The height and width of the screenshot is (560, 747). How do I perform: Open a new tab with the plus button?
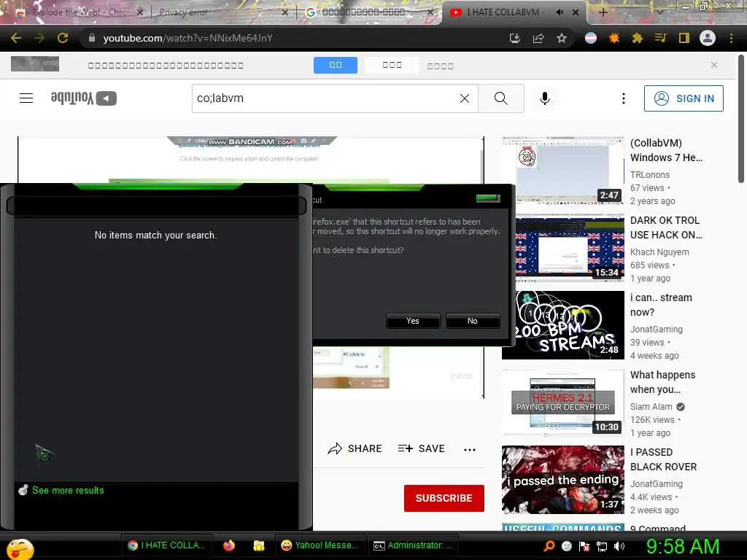tap(603, 12)
